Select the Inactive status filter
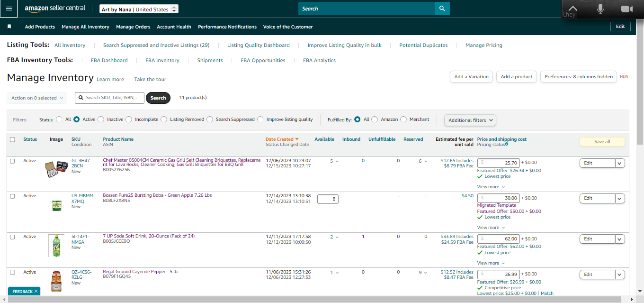 click(101, 119)
